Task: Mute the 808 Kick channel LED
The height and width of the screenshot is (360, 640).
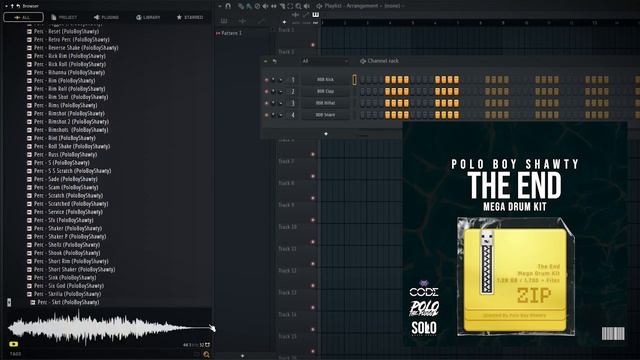Action: click(267, 80)
